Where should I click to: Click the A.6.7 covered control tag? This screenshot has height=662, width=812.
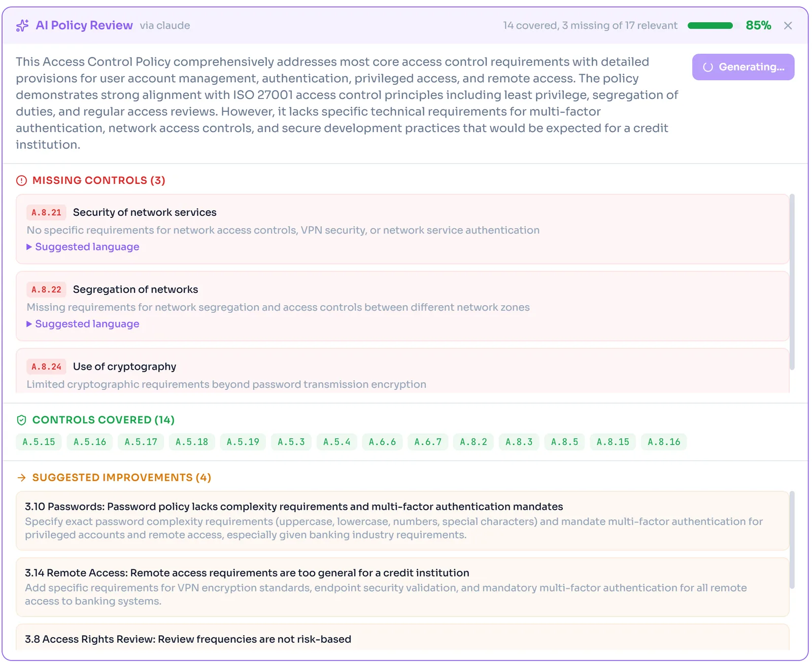[428, 442]
